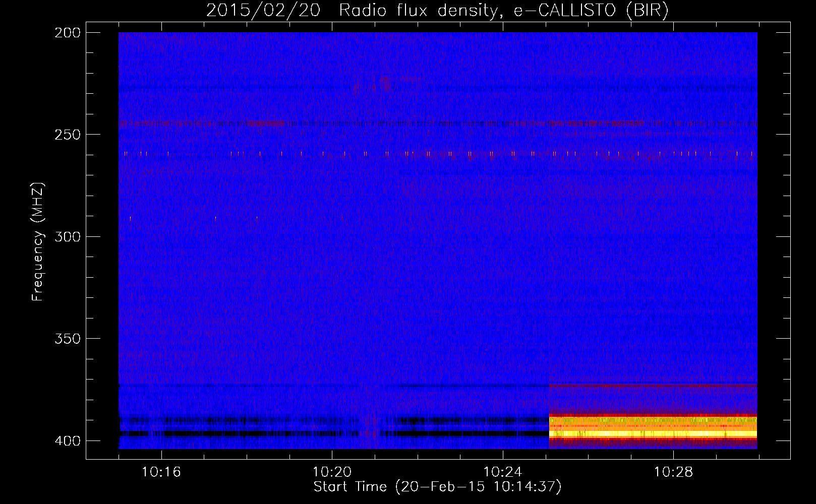Click the plot title "Radio flux density, e-CALLISTO (BIR)"
Viewport: 816px width, 504px height.
coord(503,11)
